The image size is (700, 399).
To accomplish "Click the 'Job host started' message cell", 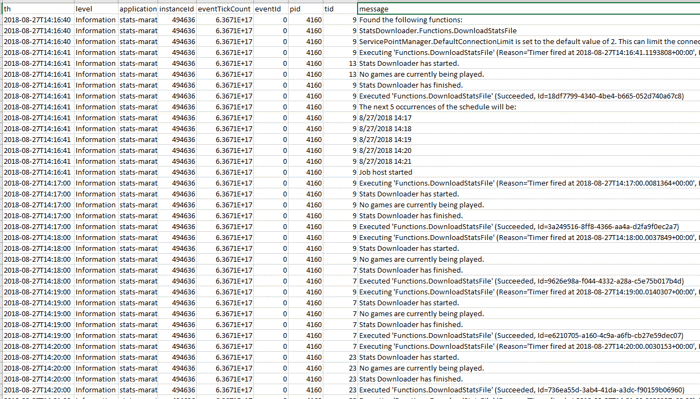I will tap(529, 172).
